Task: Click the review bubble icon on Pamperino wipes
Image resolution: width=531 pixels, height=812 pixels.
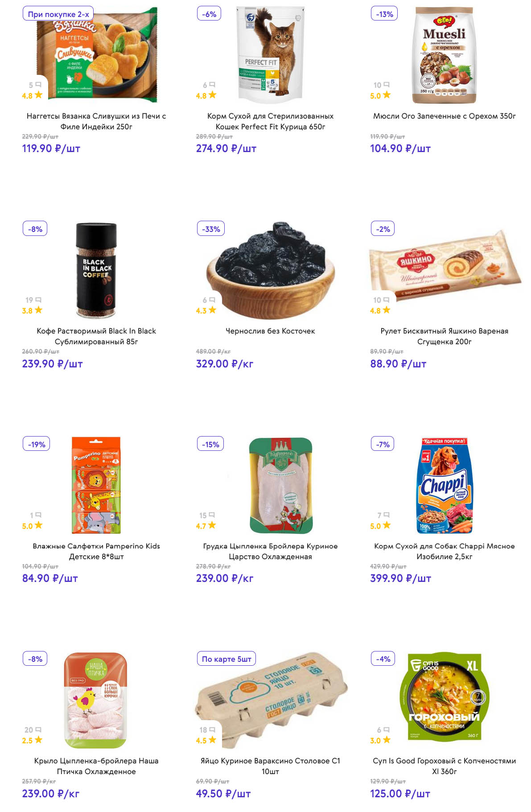Action: 38,515
